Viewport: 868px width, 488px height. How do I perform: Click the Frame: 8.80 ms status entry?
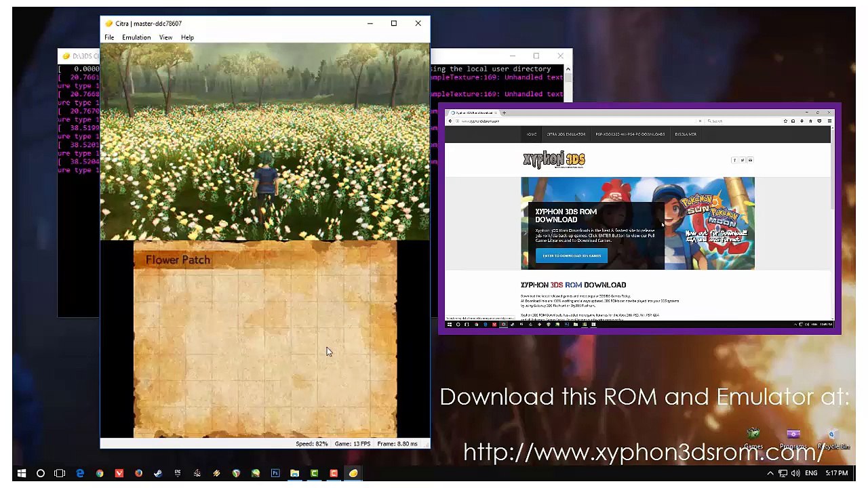pos(397,443)
